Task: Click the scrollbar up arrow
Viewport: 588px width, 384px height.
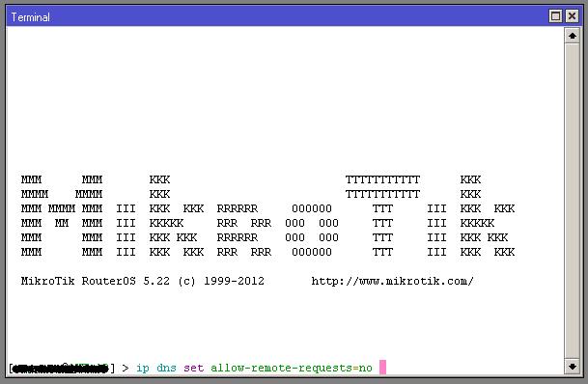Action: 573,36
